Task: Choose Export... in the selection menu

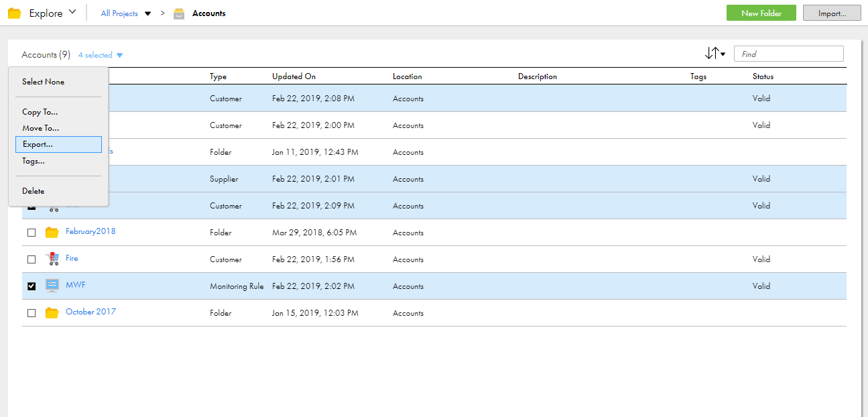Action: (x=58, y=144)
